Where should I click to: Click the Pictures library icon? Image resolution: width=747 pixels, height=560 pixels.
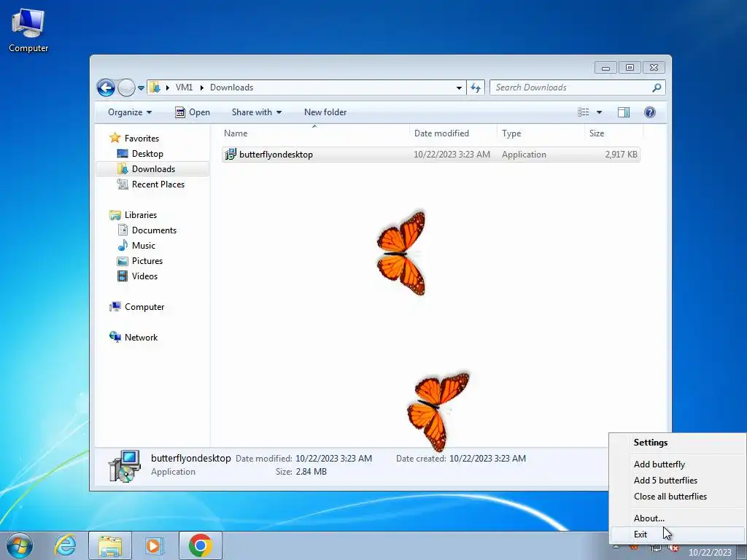click(123, 261)
